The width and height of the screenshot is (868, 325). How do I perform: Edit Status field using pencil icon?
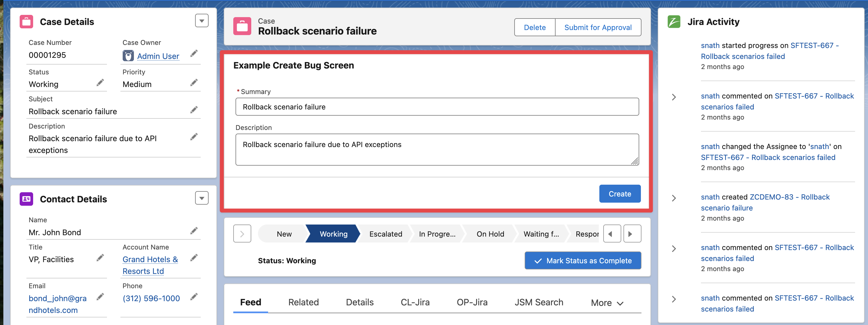coord(100,83)
